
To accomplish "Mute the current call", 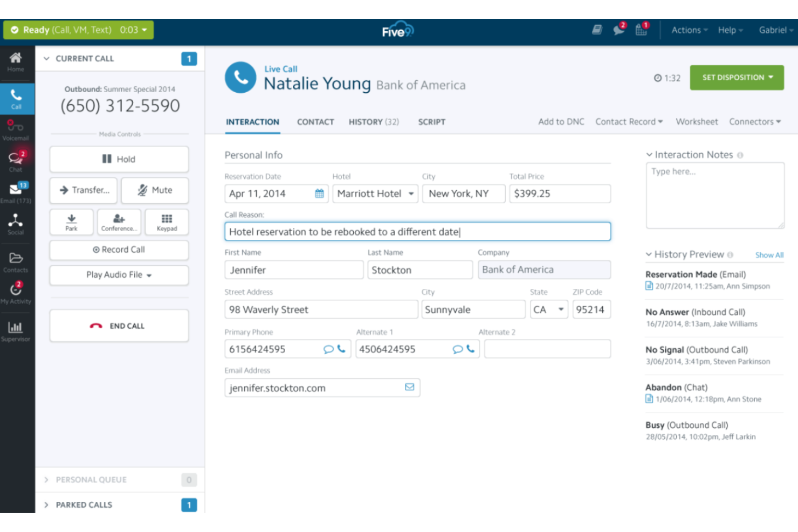I will [x=155, y=190].
